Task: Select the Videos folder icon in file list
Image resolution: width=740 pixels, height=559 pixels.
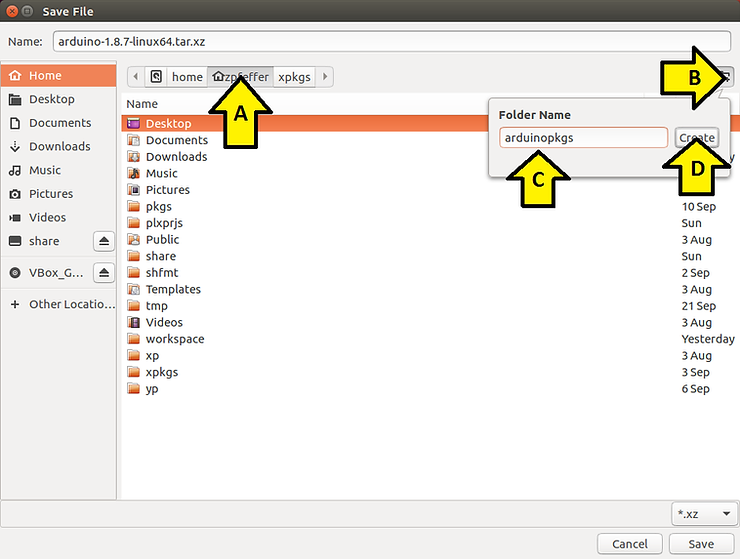Action: [134, 322]
